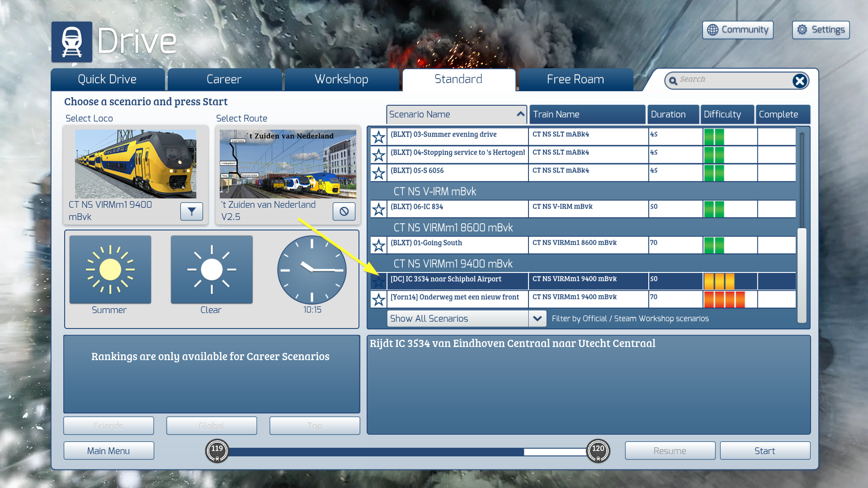Click the duration 70 of Going South
Viewport: 868px width, 488px height.
pos(676,245)
